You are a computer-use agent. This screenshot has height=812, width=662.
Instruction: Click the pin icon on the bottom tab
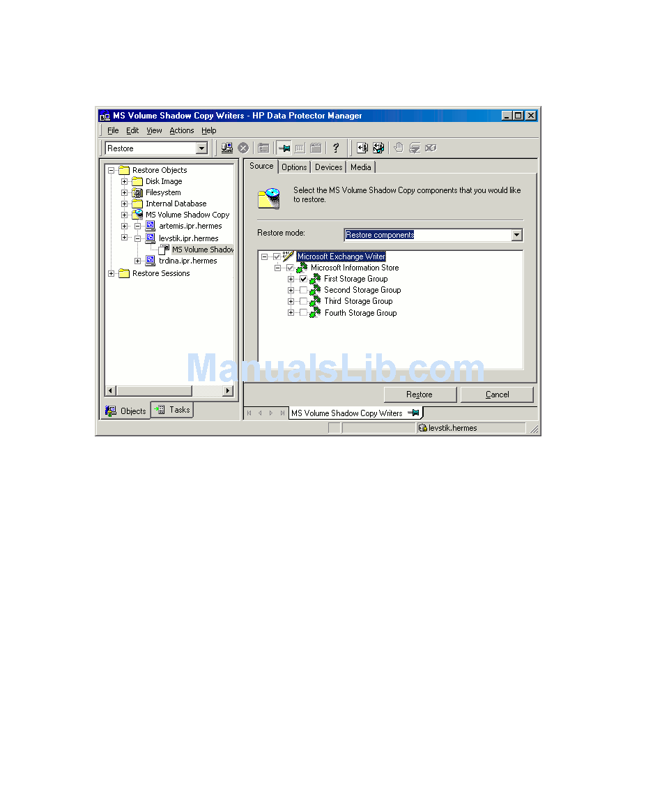[413, 413]
